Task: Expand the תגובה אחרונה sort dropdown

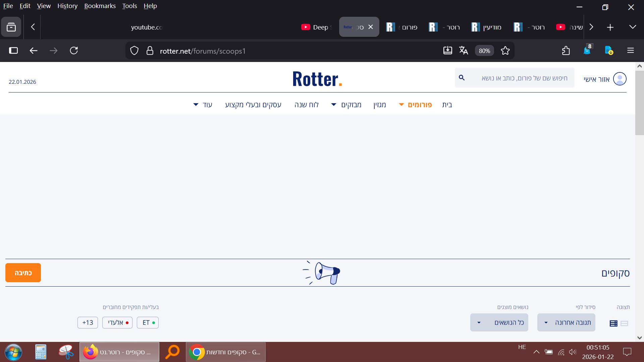Action: point(566,322)
